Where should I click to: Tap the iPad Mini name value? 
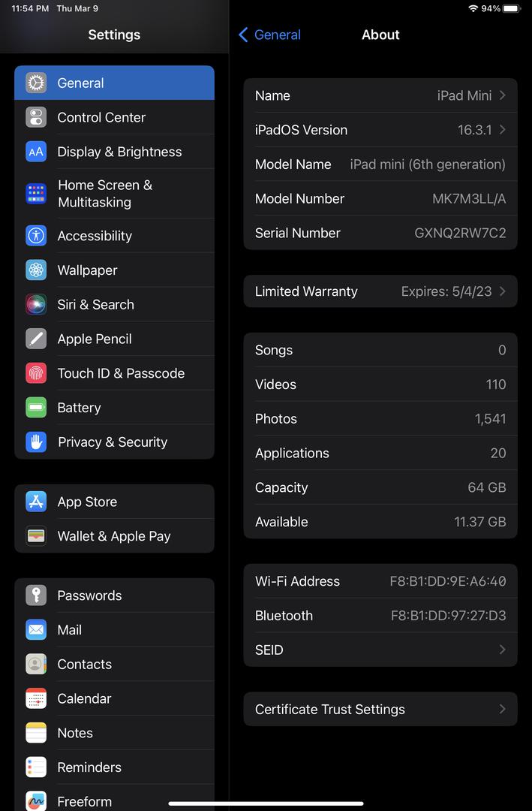(464, 95)
